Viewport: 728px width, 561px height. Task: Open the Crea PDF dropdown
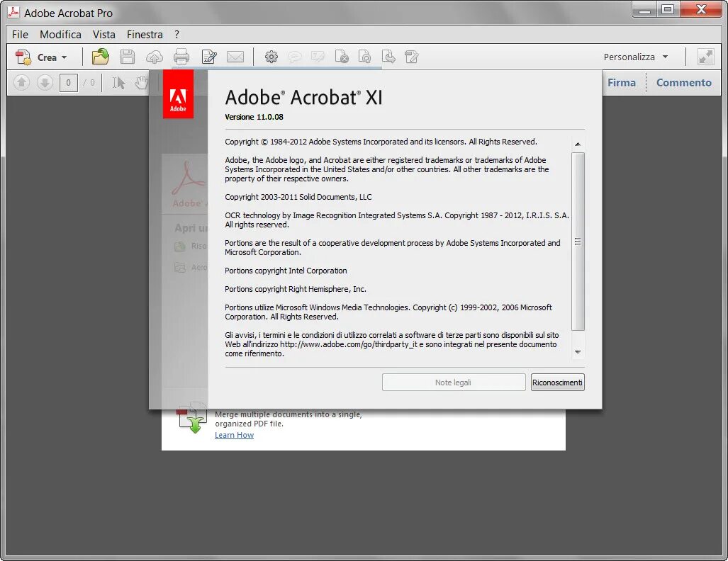pyautogui.click(x=42, y=57)
